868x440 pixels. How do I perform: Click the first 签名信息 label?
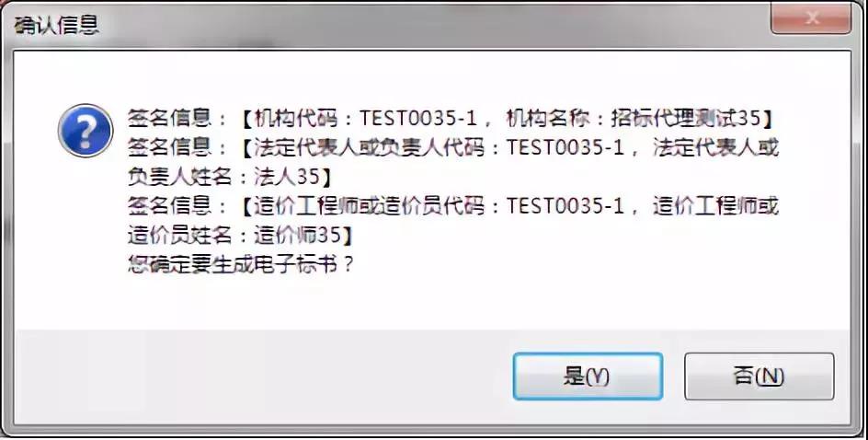(x=169, y=118)
